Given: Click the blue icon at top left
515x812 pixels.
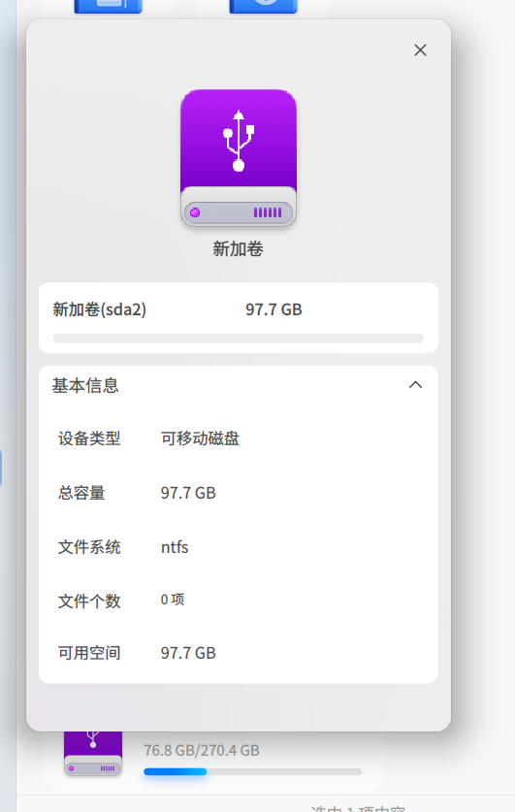Looking at the screenshot, I should click(109, 6).
